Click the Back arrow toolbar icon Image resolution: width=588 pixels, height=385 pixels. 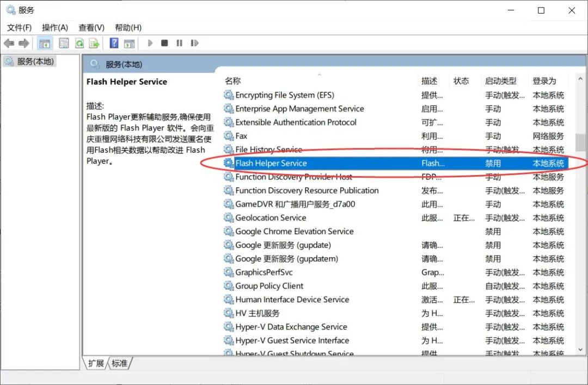(9, 44)
